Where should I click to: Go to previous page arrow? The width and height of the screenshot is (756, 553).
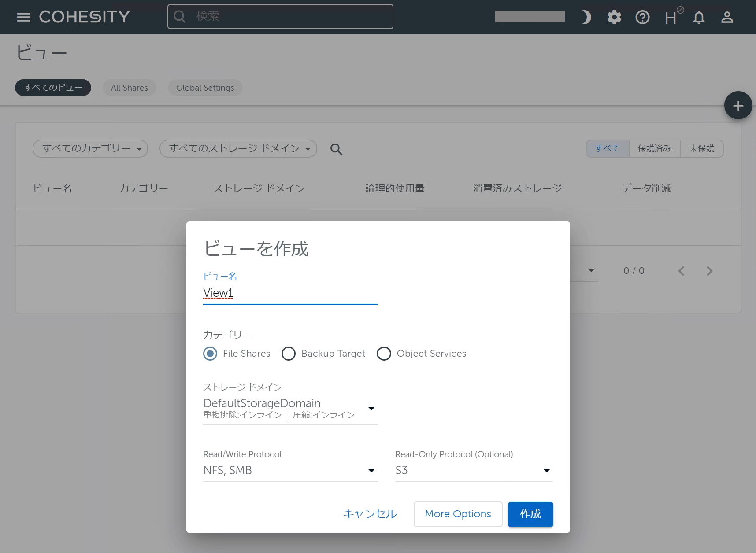pyautogui.click(x=681, y=271)
